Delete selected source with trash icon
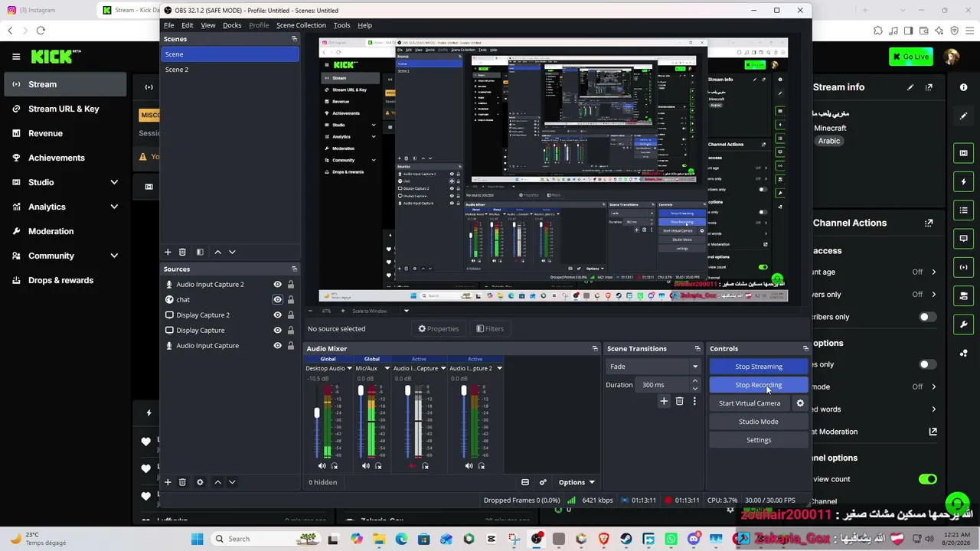980x551 pixels. [x=182, y=482]
